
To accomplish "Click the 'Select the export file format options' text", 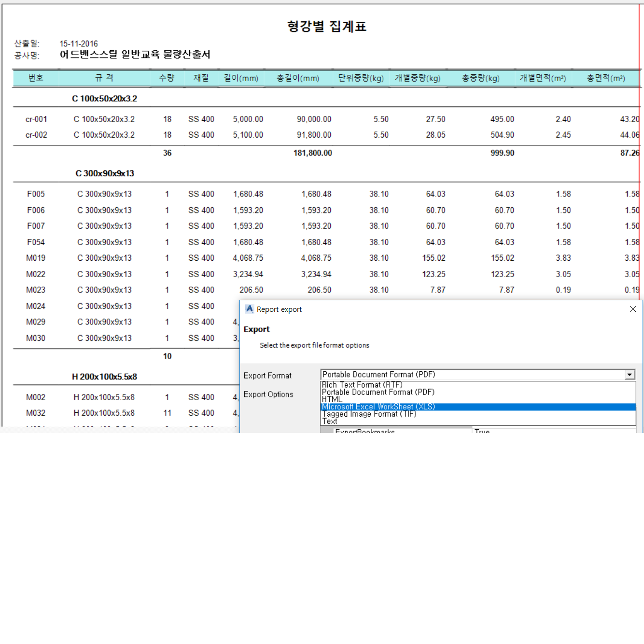I will tap(314, 345).
